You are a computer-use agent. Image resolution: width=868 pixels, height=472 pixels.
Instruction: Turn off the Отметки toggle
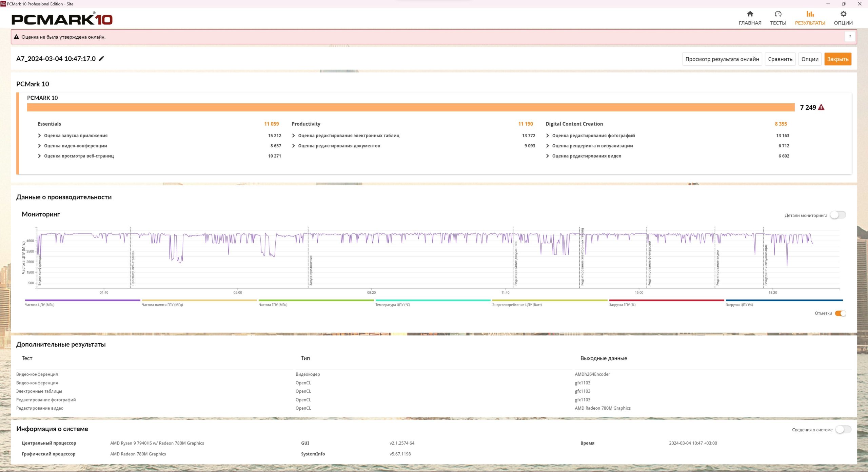coord(840,313)
